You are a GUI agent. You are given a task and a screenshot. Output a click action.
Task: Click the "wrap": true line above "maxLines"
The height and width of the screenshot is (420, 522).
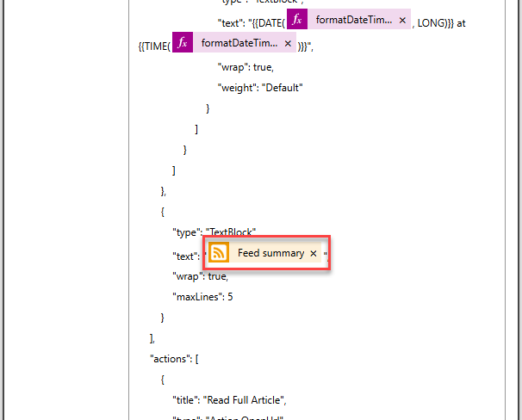click(201, 275)
